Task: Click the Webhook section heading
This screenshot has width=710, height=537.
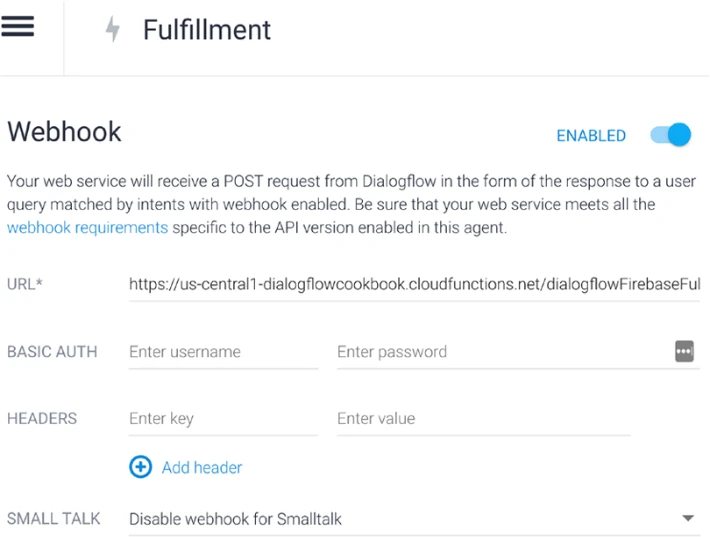Action: [x=64, y=132]
